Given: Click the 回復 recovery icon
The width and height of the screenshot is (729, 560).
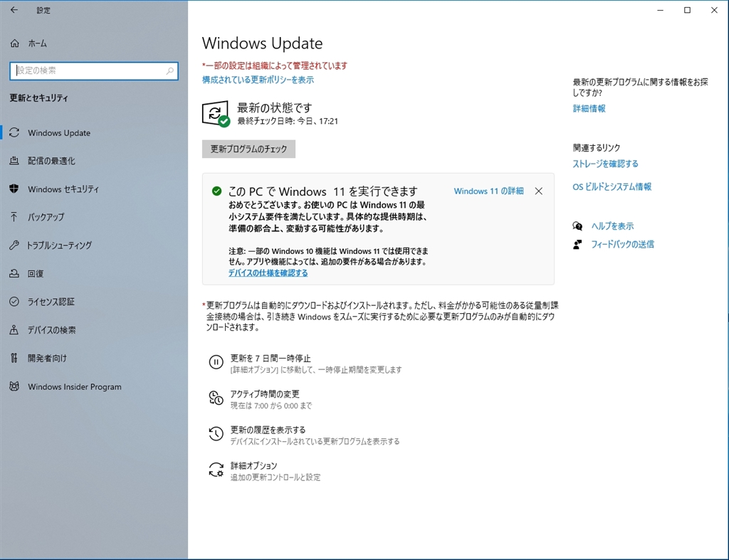Looking at the screenshot, I should tap(14, 273).
